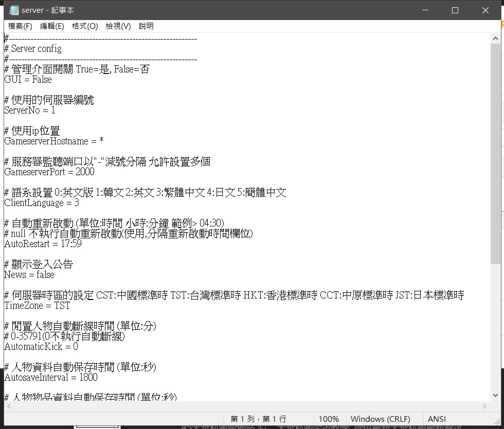Click the window resize grip corner
This screenshot has height=429, width=504.
click(x=497, y=421)
